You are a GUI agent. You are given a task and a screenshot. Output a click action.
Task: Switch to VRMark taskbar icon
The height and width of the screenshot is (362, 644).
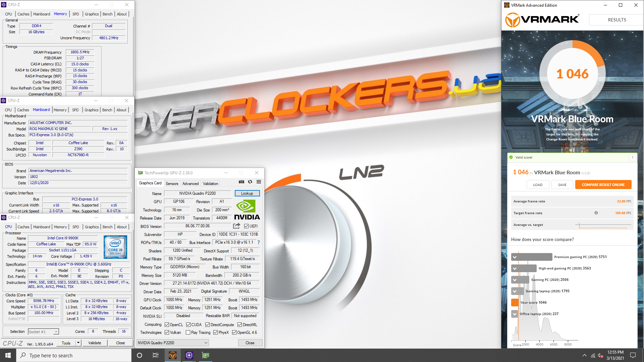point(173,355)
